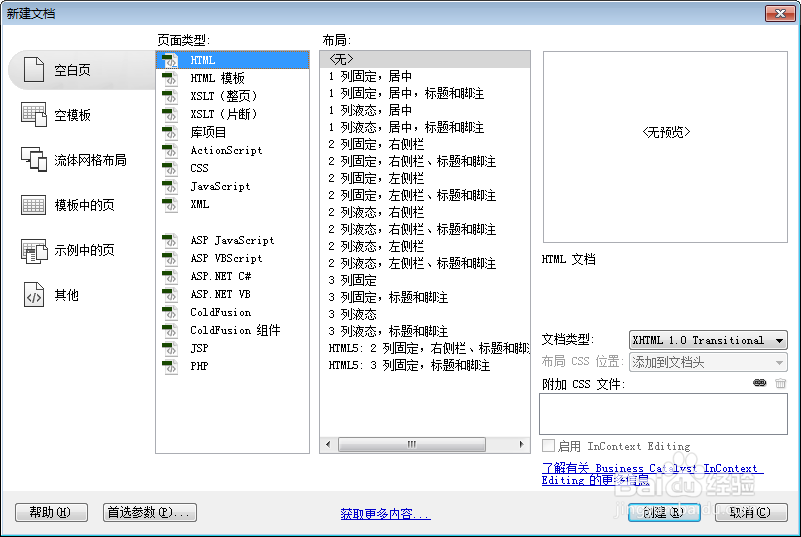Viewport: 801px width, 537px height.
Task: Enable the 启用 InContext Editing checkbox
Action: tap(548, 446)
